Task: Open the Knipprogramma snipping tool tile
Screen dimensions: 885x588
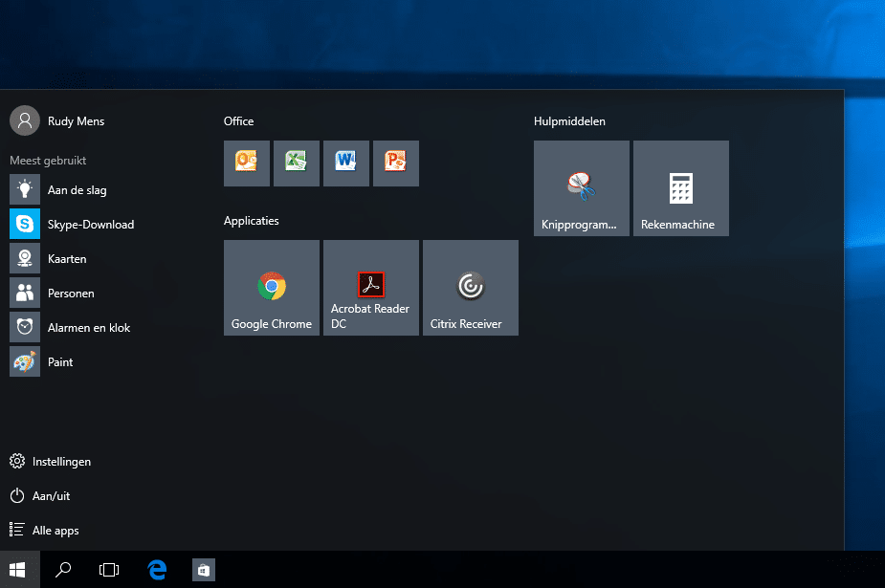Action: 582,188
